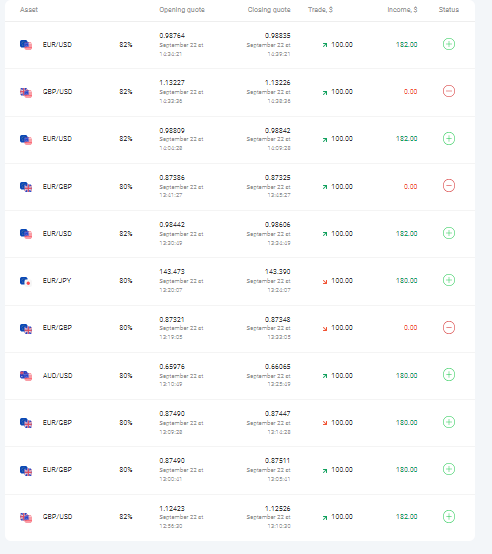Image resolution: width=492 pixels, height=554 pixels.
Task: Click the Income, $ column header
Action: [402, 10]
